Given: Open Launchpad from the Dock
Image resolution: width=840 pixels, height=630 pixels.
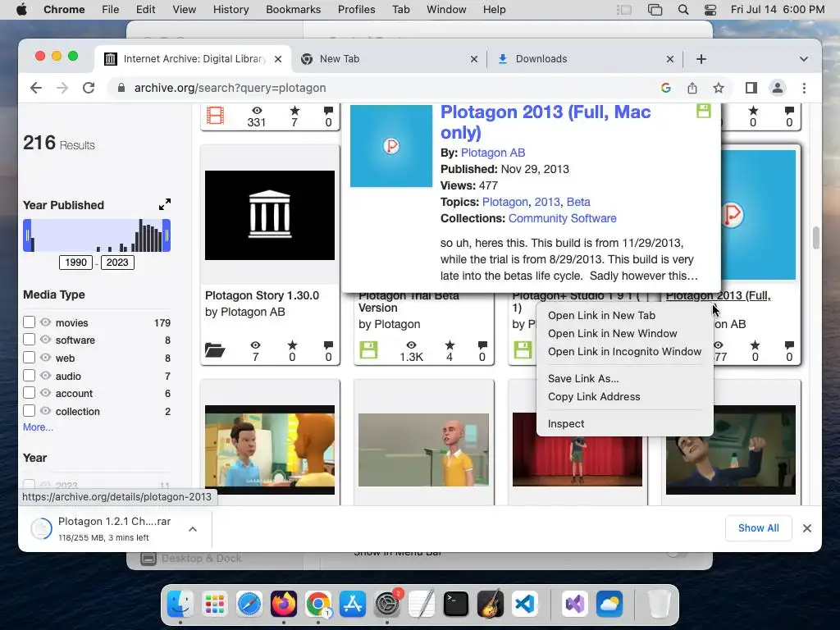Looking at the screenshot, I should 215,605.
